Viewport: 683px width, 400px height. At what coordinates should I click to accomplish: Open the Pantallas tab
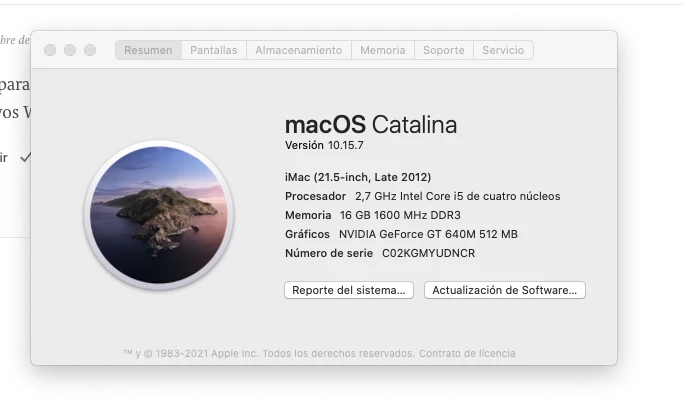214,50
